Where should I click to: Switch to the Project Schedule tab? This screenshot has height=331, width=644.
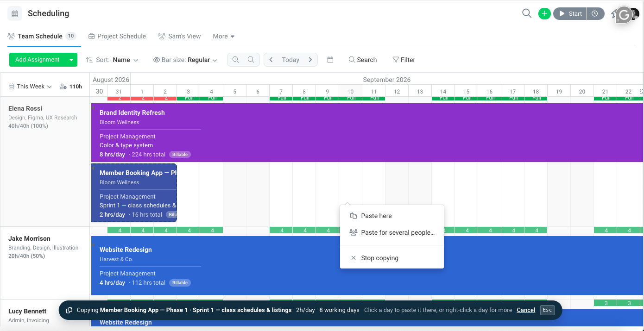117,36
